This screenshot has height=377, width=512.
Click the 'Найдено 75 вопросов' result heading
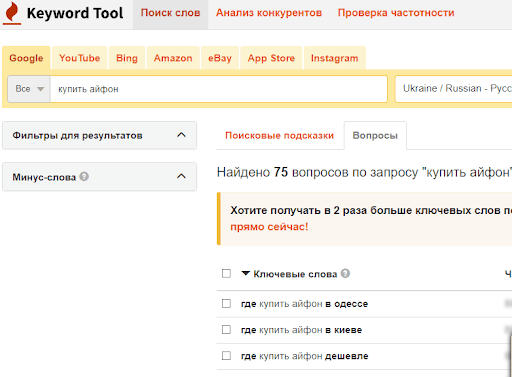point(364,172)
